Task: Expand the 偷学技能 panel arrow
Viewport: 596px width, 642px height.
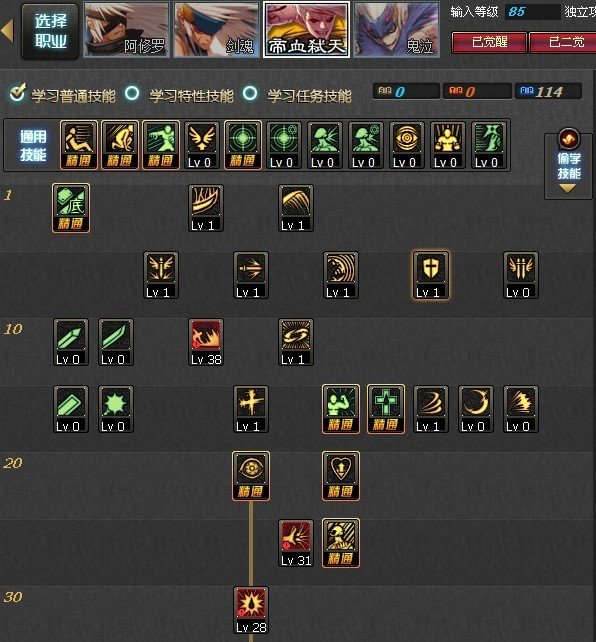Action: (x=568, y=188)
